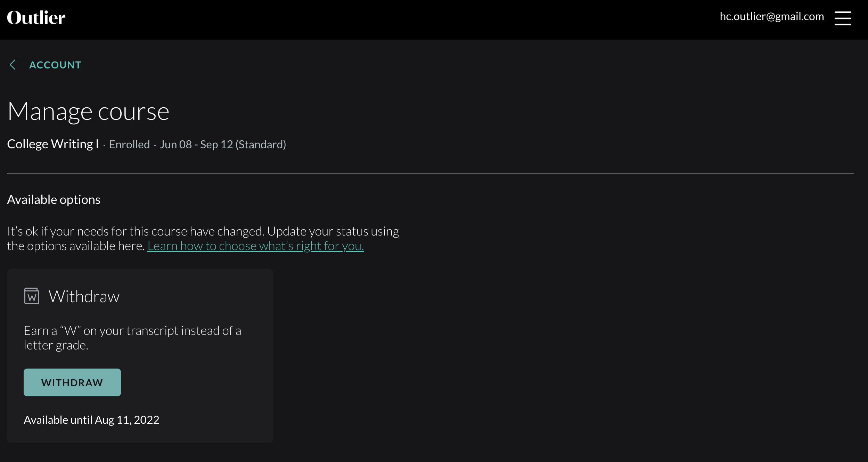Open the 'Learn how to choose' link

255,246
